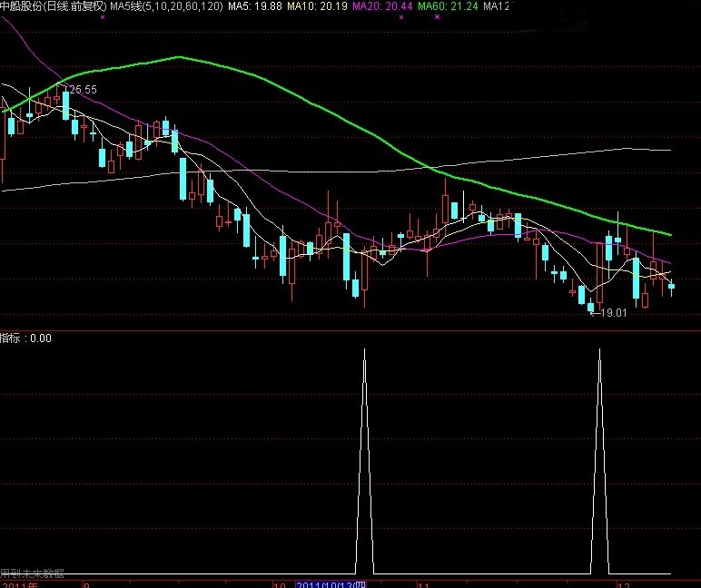Select the MA5: 19.88 value label

pos(254,6)
